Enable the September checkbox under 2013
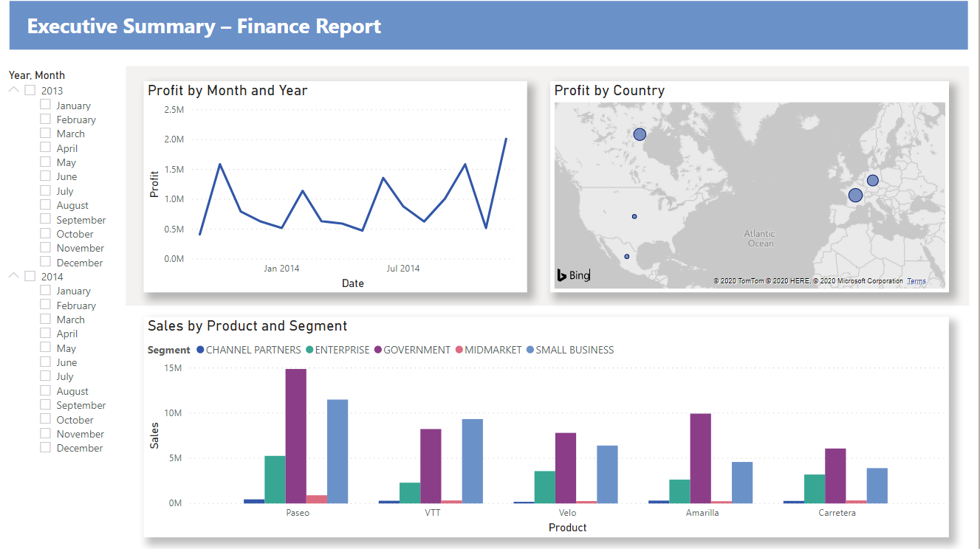 coord(46,219)
